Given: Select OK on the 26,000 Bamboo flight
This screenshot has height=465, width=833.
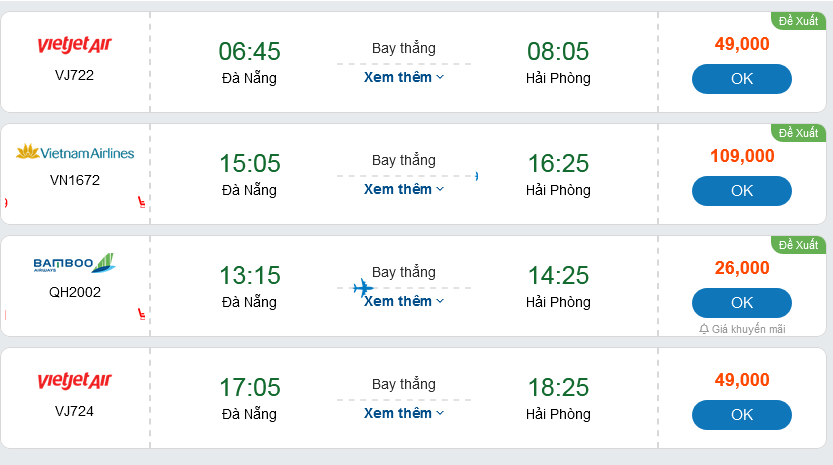Looking at the screenshot, I should tap(741, 303).
